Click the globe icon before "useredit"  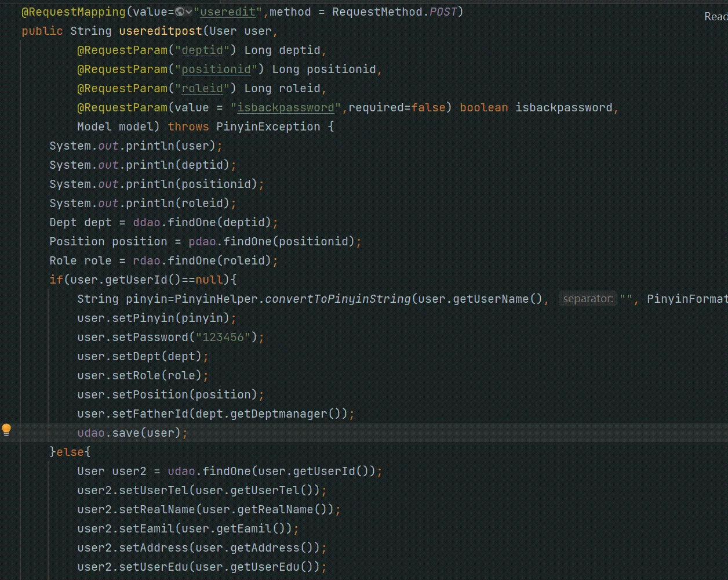[179, 12]
